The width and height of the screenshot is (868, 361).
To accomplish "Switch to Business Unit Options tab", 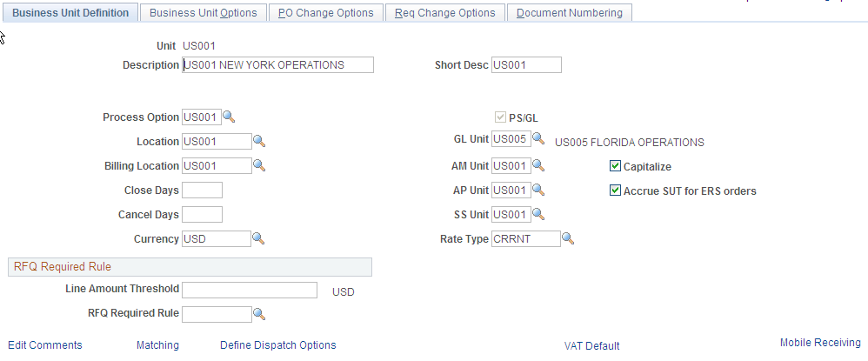I will click(x=204, y=13).
